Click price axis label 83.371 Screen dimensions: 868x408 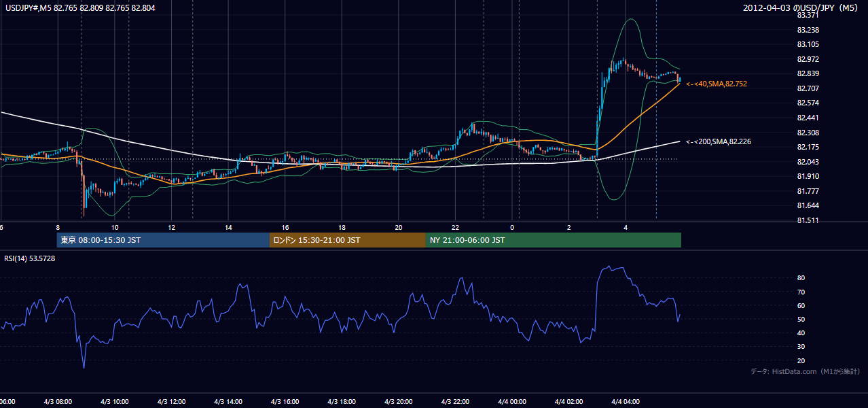(x=808, y=15)
